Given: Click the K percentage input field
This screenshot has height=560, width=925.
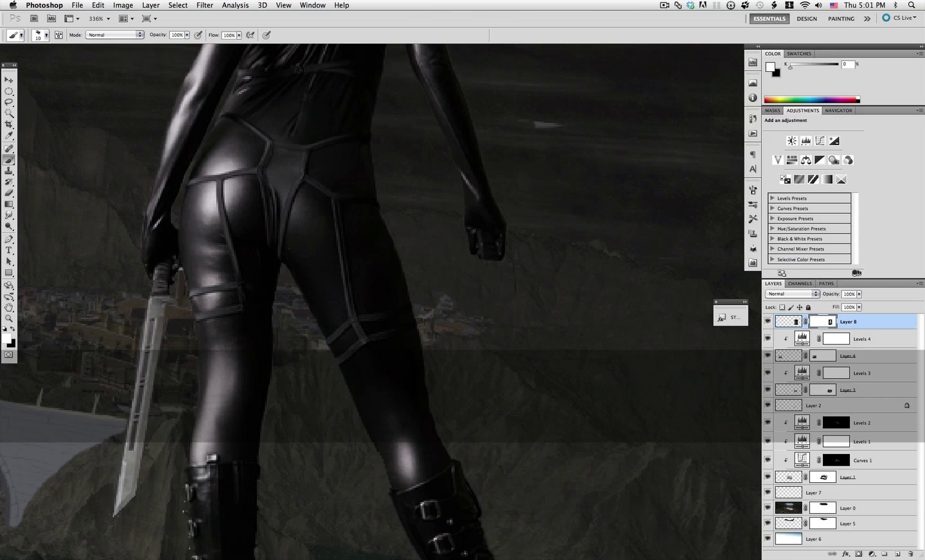Looking at the screenshot, I should point(848,64).
